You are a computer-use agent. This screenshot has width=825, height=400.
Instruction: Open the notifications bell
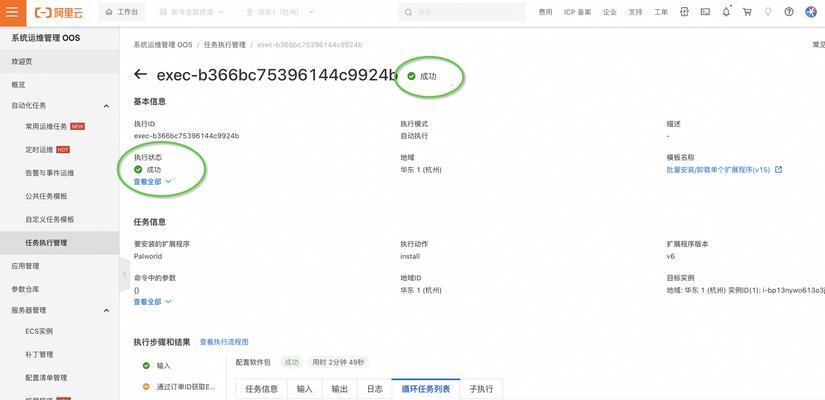pos(726,12)
